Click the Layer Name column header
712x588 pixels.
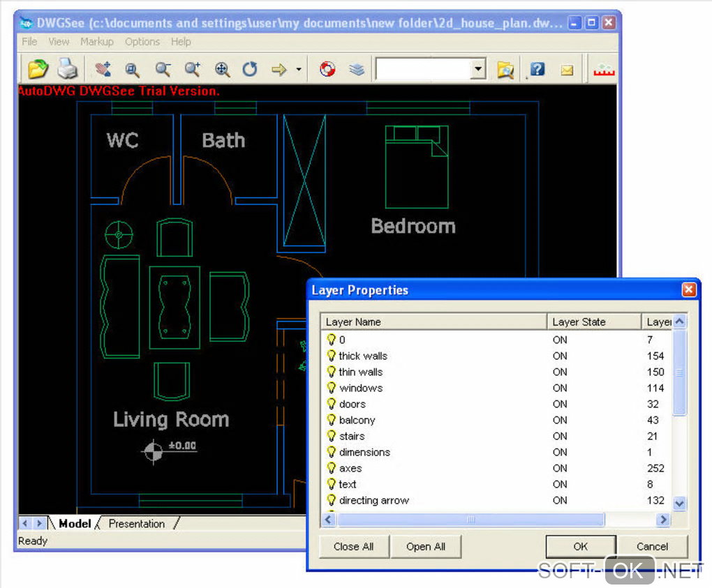point(433,322)
